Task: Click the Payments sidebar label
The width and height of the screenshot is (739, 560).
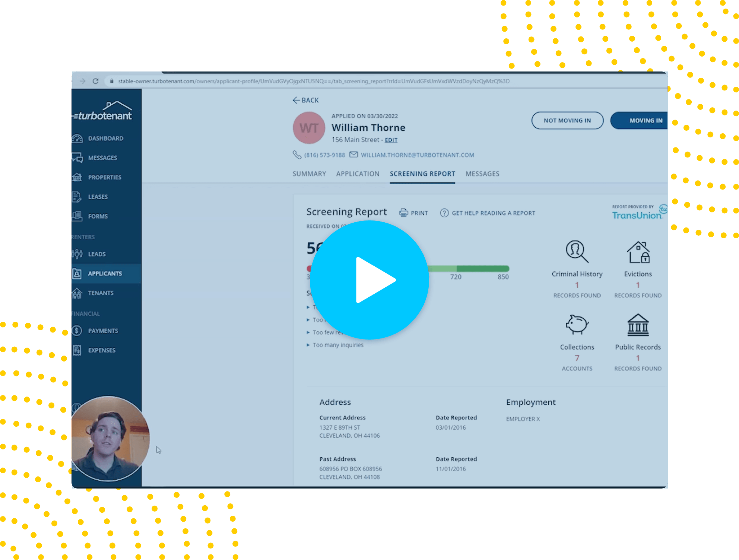Action: (x=103, y=331)
